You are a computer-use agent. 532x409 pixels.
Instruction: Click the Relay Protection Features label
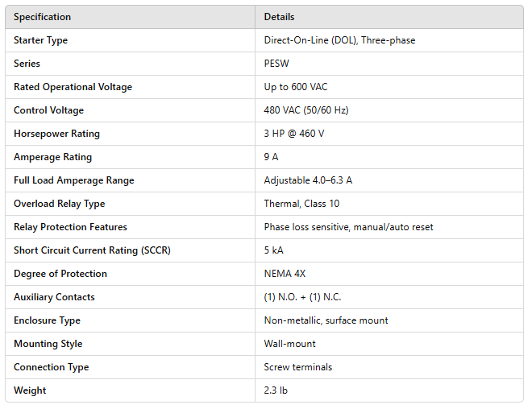[x=70, y=227]
